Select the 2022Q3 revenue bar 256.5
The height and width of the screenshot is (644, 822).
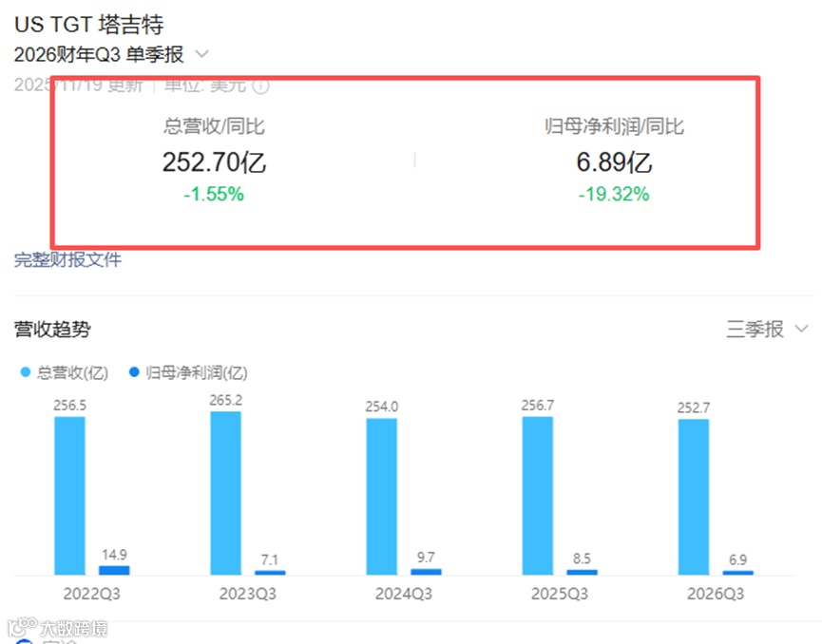coord(69,496)
